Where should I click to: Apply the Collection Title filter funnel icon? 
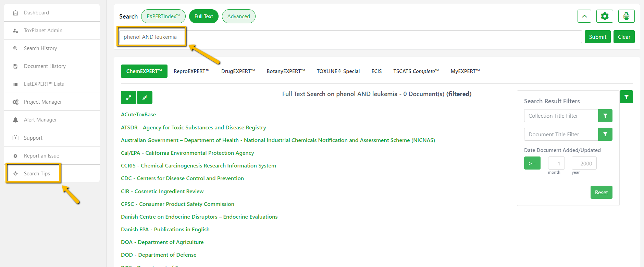(x=605, y=116)
